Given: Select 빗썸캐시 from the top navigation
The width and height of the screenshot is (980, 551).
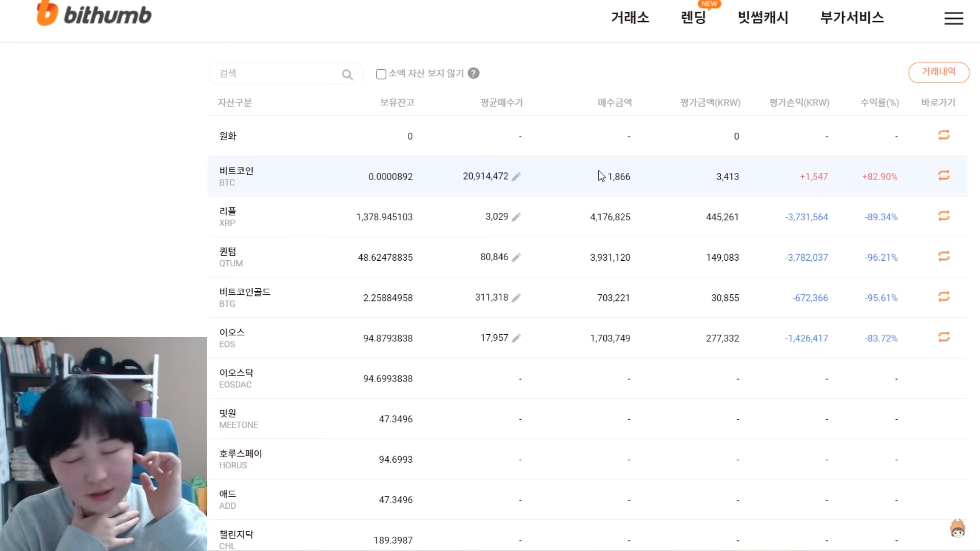Looking at the screenshot, I should (762, 18).
